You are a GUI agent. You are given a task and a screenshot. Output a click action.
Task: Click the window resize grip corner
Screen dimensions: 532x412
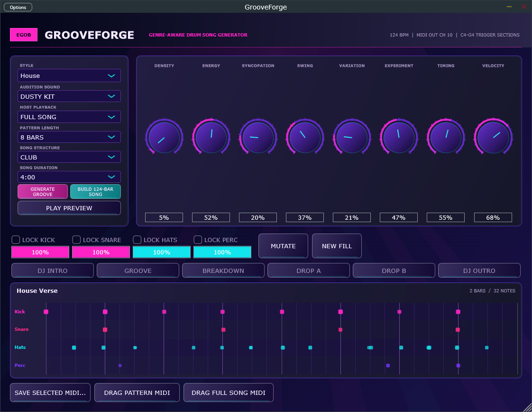pos(528,408)
